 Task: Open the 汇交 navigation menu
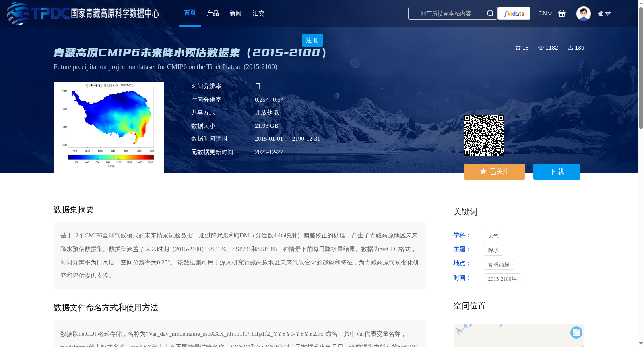[x=258, y=13]
